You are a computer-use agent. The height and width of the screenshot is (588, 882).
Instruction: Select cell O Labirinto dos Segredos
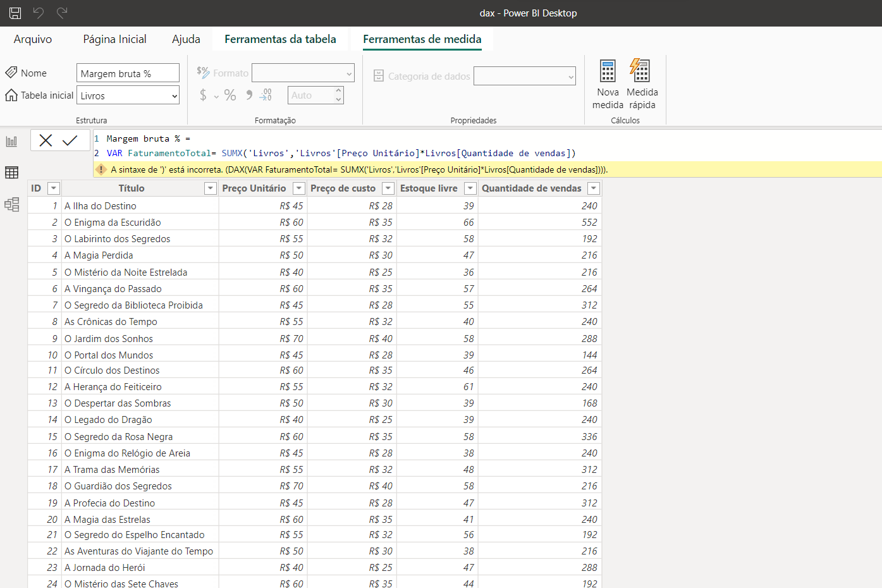pyautogui.click(x=140, y=239)
